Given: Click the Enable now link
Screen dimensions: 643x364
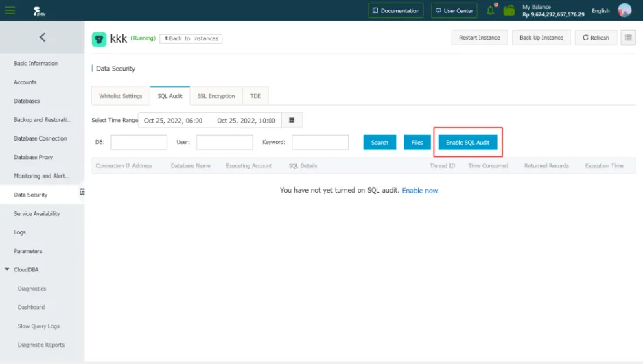Looking at the screenshot, I should click(x=421, y=191).
